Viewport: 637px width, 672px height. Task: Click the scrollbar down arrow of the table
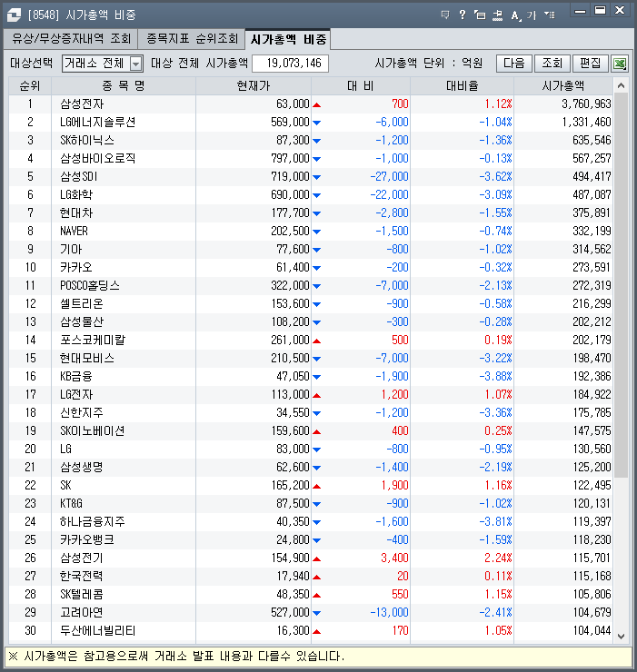click(x=621, y=637)
